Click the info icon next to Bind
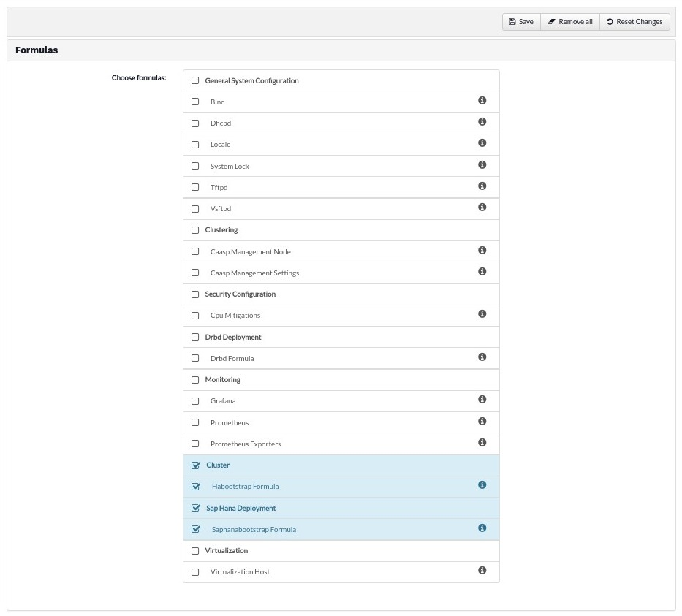The height and width of the screenshot is (616, 682). pos(482,101)
